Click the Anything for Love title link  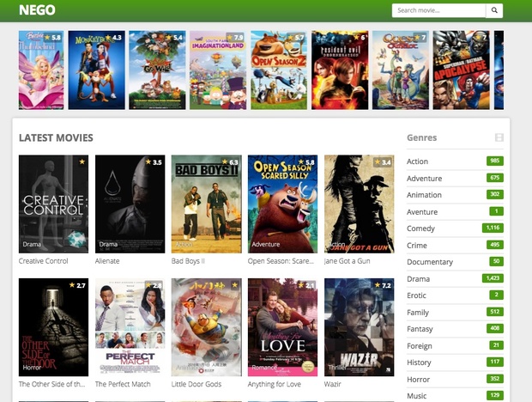(275, 384)
